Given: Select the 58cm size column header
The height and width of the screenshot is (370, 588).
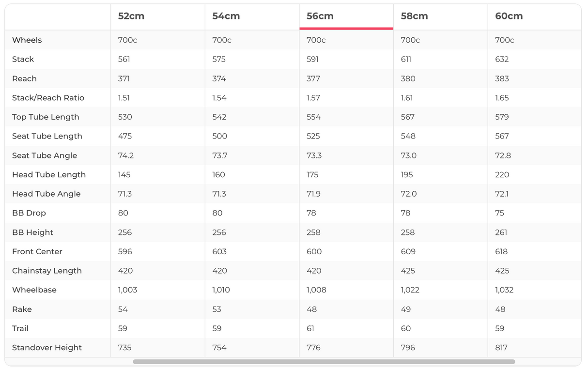Looking at the screenshot, I should (414, 16).
